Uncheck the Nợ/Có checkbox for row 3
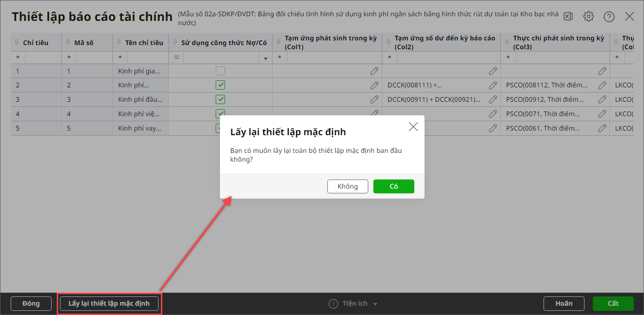Image resolution: width=644 pixels, height=315 pixels. (x=220, y=99)
